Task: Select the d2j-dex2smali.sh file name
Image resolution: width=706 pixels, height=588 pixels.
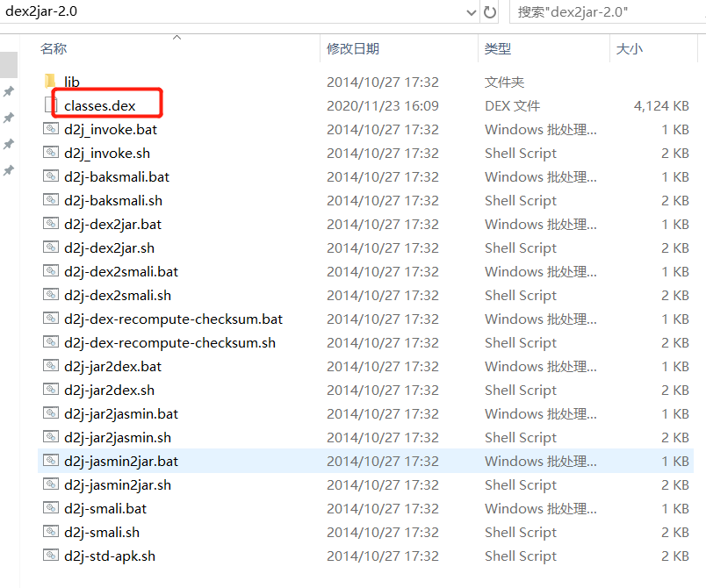Action: (x=118, y=296)
